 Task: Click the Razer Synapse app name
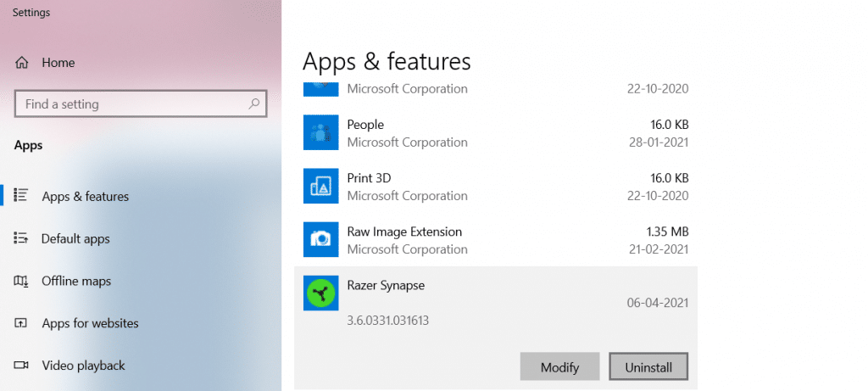tap(386, 285)
